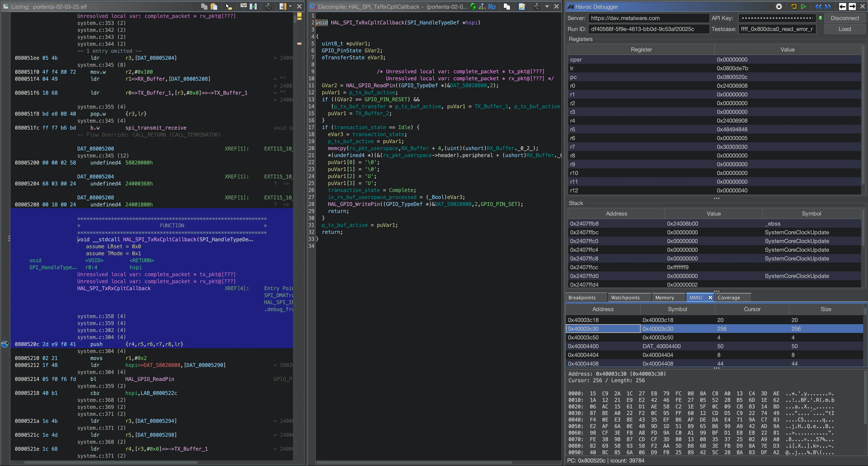Click the paste icon in Listing toolbar

click(214, 6)
